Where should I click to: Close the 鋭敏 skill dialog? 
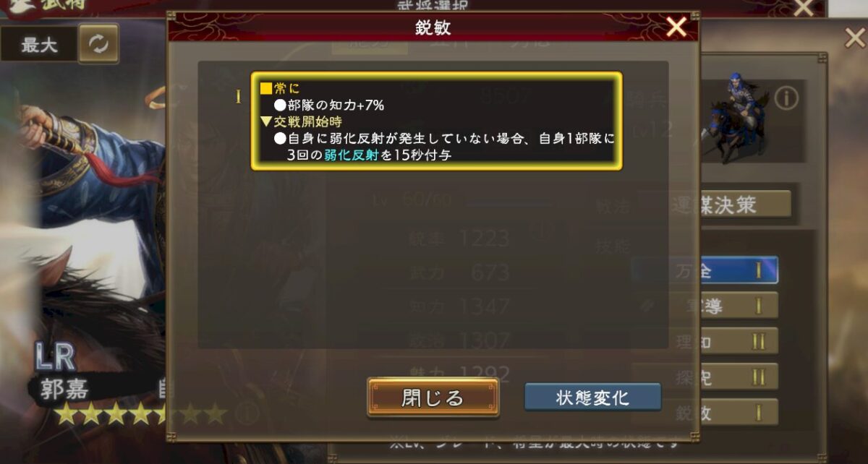676,27
